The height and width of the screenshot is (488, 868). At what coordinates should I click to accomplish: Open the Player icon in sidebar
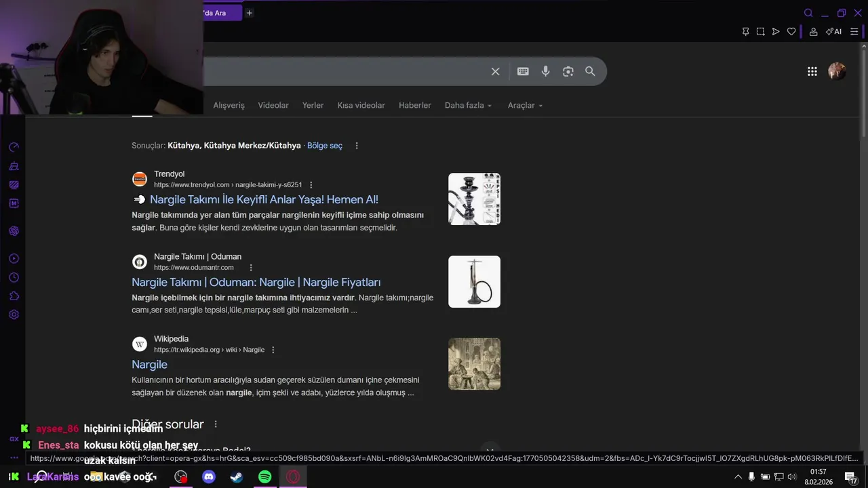click(x=14, y=259)
